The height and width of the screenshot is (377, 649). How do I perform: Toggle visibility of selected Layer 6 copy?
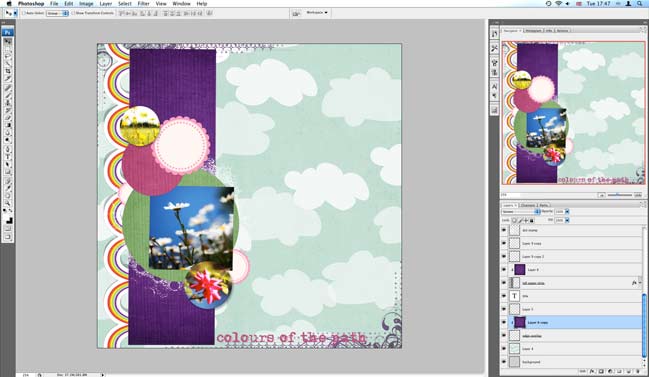click(x=504, y=322)
